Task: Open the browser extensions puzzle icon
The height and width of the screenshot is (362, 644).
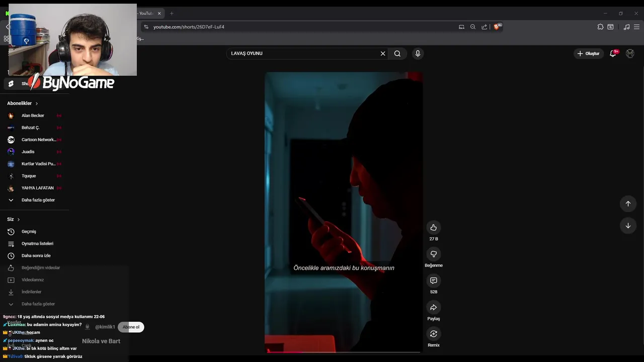Action: tap(600, 27)
